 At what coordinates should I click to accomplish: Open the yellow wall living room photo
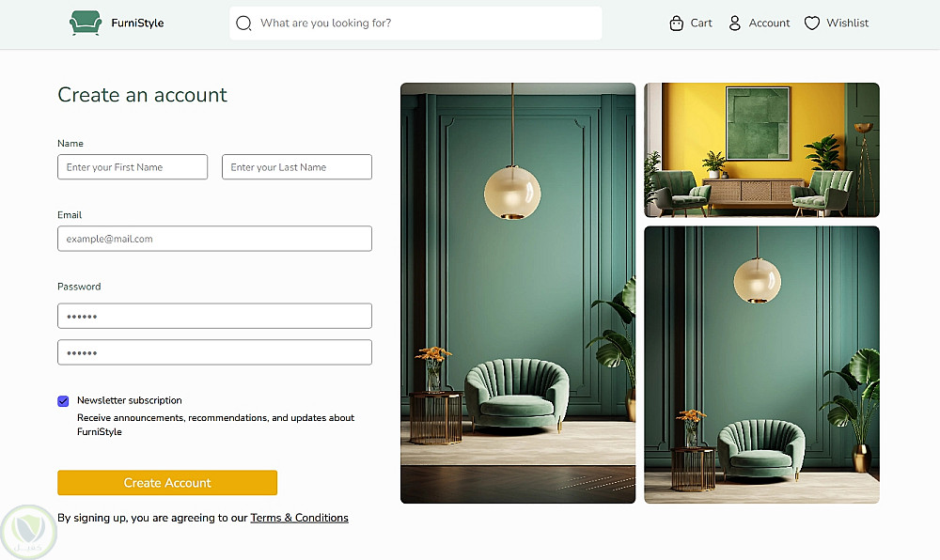click(761, 149)
